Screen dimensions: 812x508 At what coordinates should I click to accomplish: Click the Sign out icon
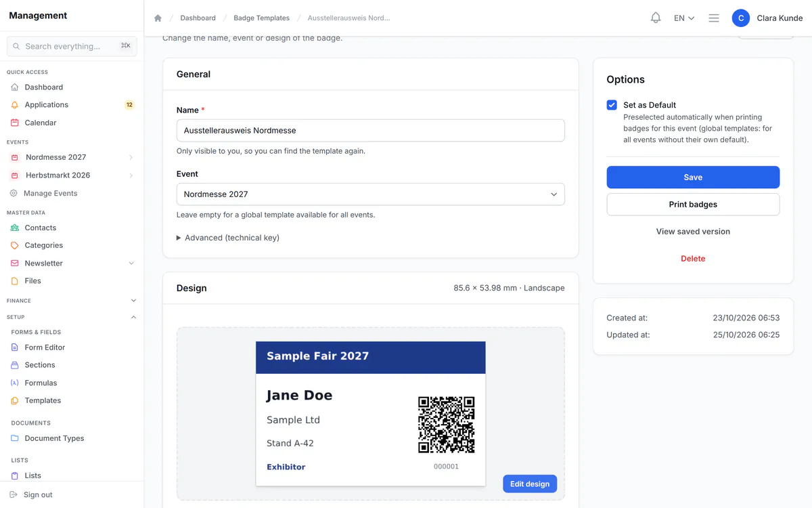pos(14,494)
